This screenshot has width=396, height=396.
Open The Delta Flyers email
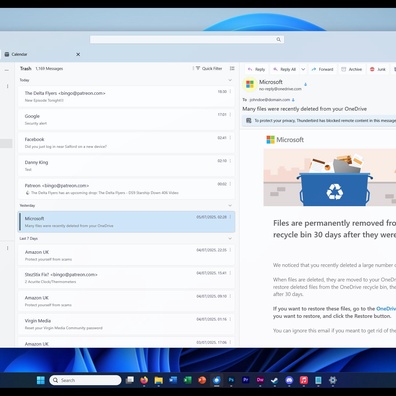126,96
